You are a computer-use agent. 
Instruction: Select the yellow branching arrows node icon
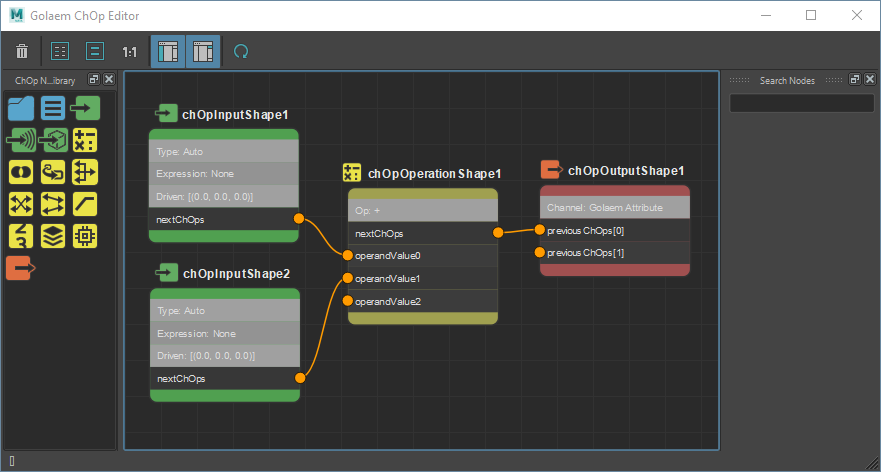click(85, 172)
